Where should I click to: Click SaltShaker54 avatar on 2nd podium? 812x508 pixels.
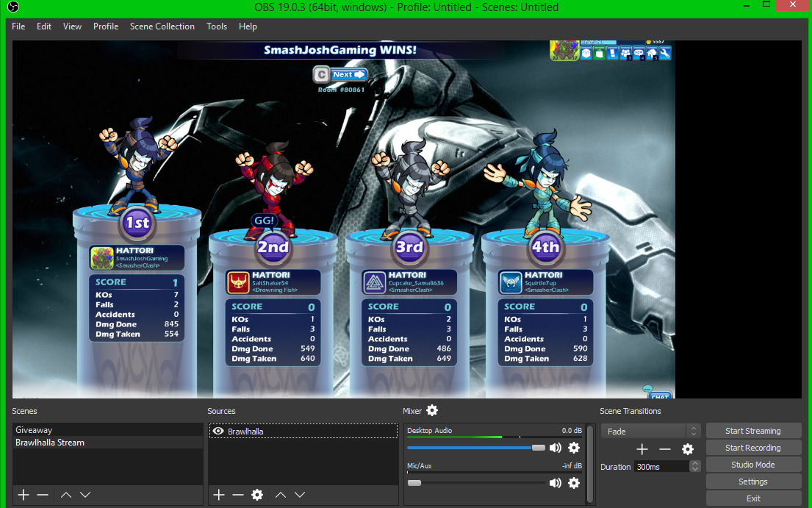[x=238, y=283]
